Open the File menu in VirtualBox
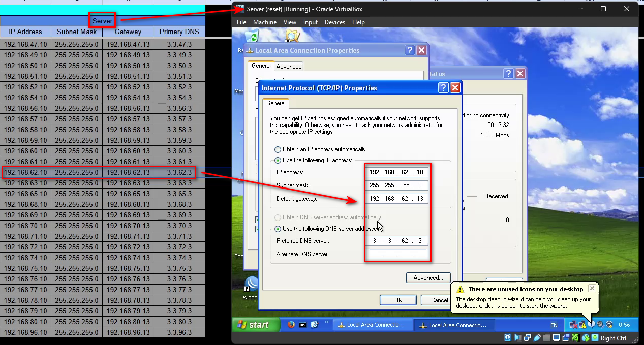Viewport: 644px width, 345px height. 241,22
